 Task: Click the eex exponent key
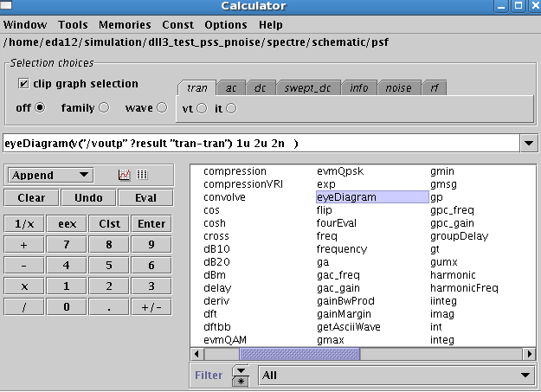[67, 224]
